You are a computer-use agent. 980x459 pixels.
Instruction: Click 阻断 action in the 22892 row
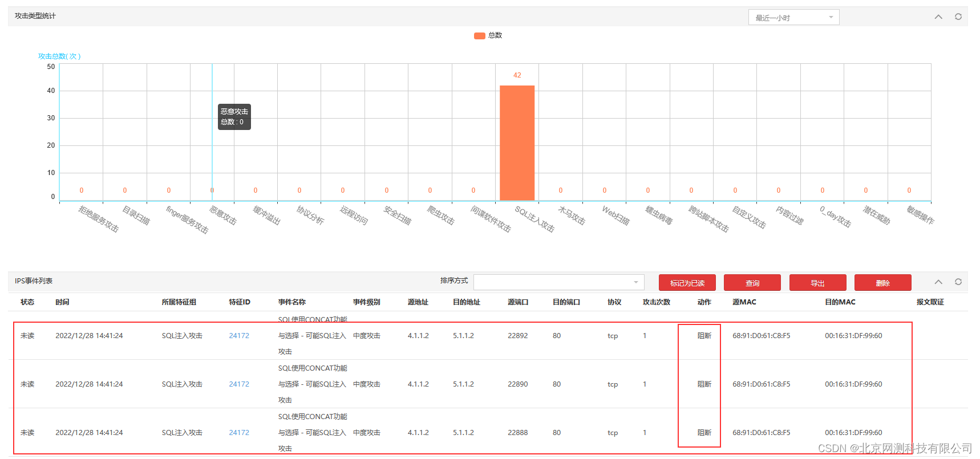(x=704, y=336)
